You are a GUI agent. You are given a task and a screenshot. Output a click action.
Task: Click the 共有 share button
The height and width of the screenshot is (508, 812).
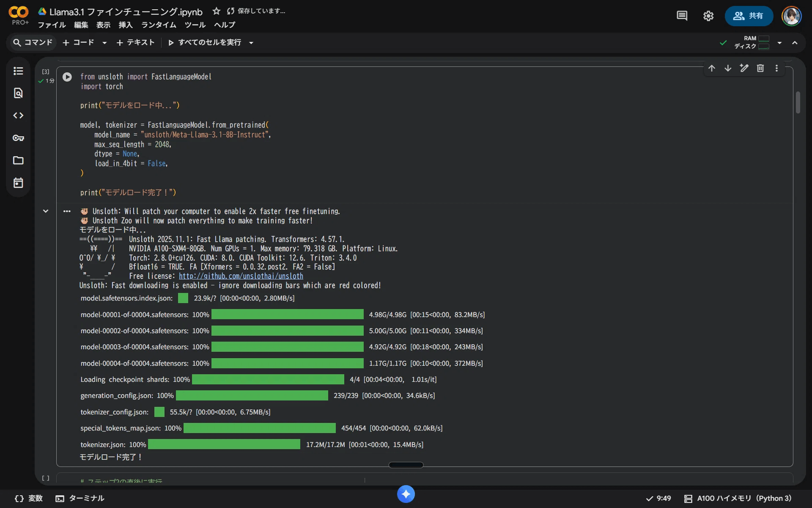[749, 16]
